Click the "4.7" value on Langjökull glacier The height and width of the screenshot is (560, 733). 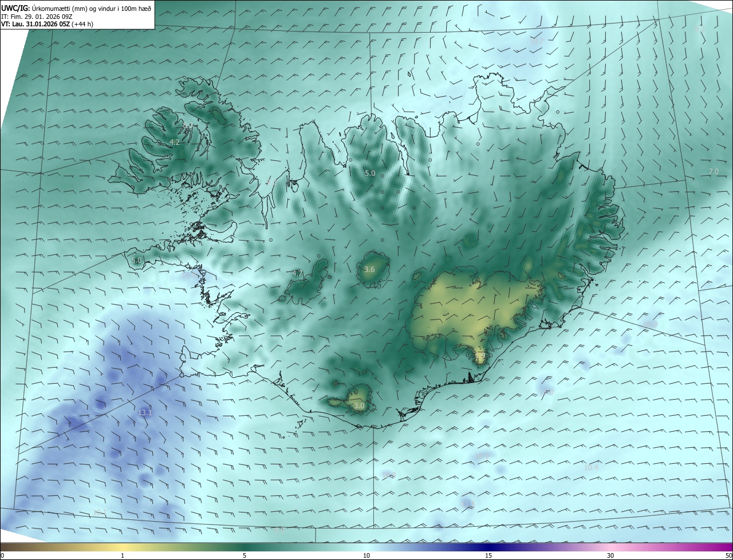[297, 274]
